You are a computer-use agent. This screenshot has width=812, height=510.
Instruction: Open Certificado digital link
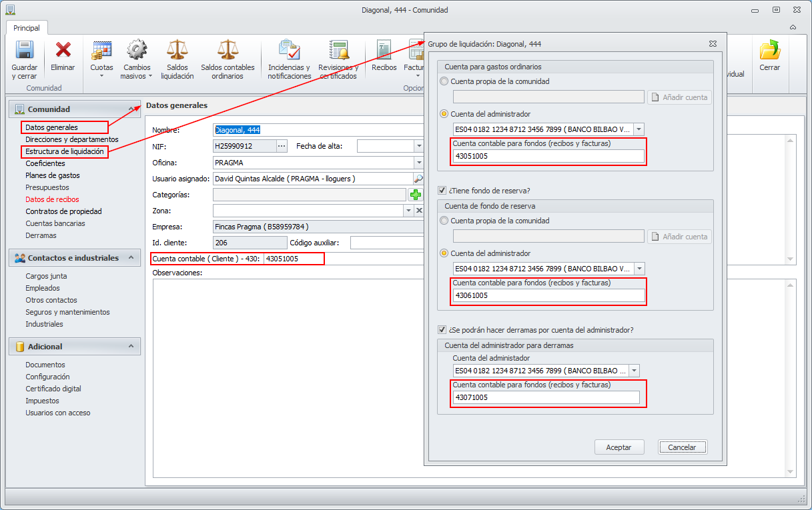pyautogui.click(x=53, y=389)
